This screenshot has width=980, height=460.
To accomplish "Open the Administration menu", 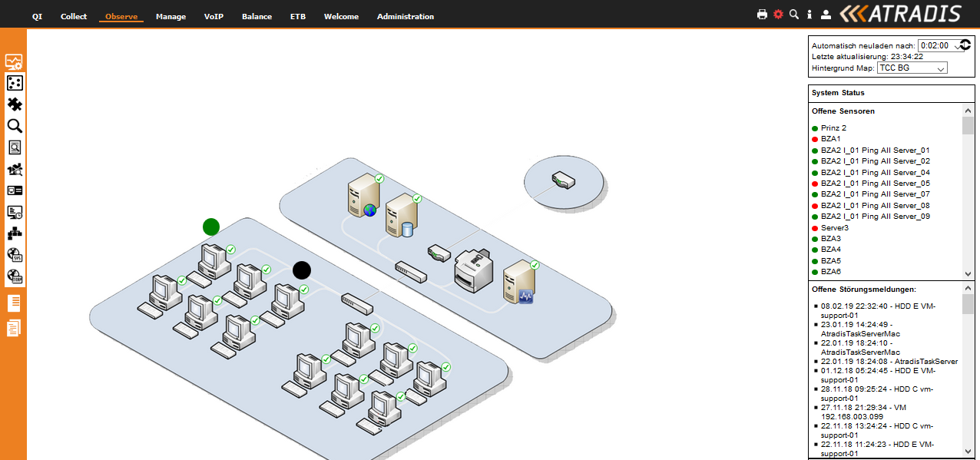I will point(406,16).
